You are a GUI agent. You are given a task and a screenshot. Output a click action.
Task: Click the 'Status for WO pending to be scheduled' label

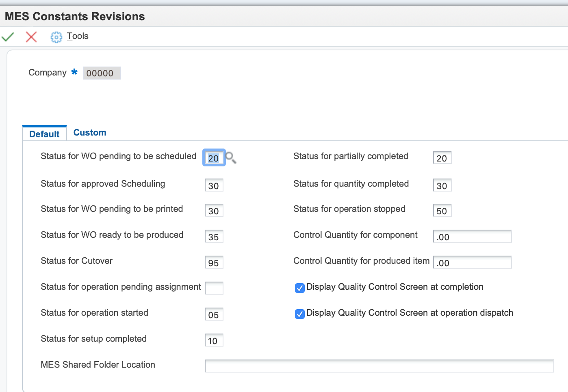[118, 156]
